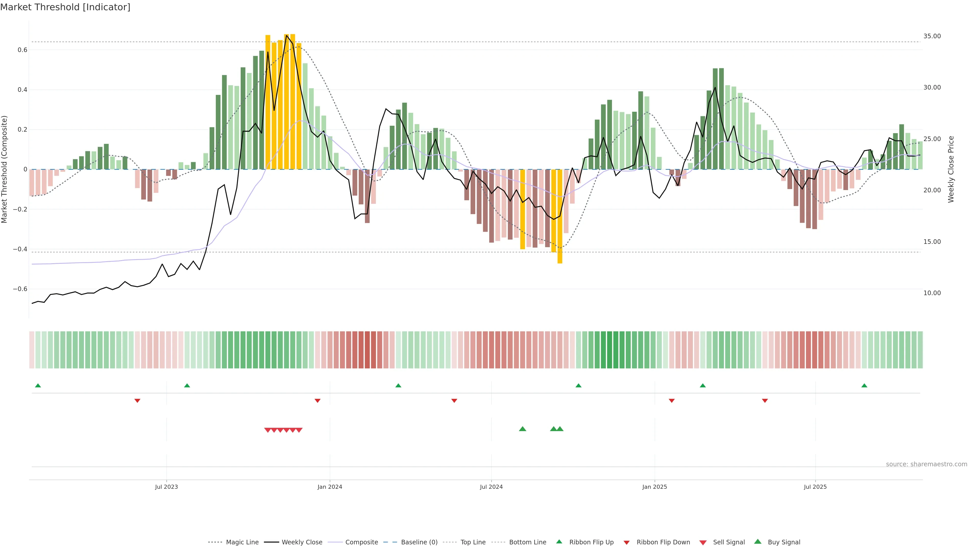The height and width of the screenshot is (551, 980).
Task: Click the Market Threshold [Indicator] title
Action: 65,7
